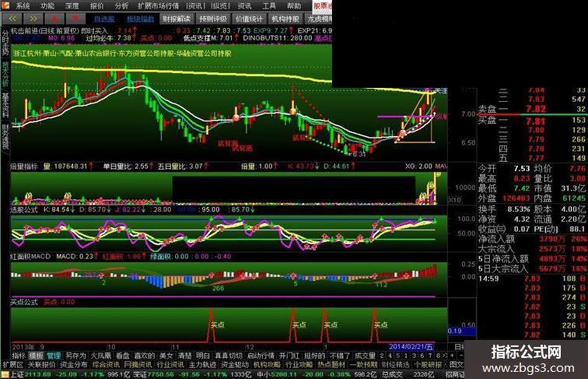Choose the 开门红 template
Image resolution: width=588 pixels, height=379 pixels.
click(289, 355)
